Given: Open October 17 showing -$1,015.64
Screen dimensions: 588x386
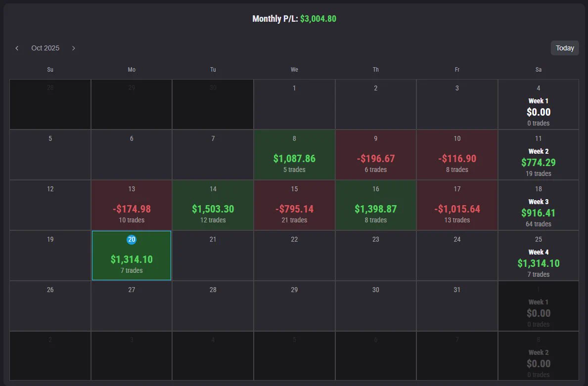Looking at the screenshot, I should 457,206.
